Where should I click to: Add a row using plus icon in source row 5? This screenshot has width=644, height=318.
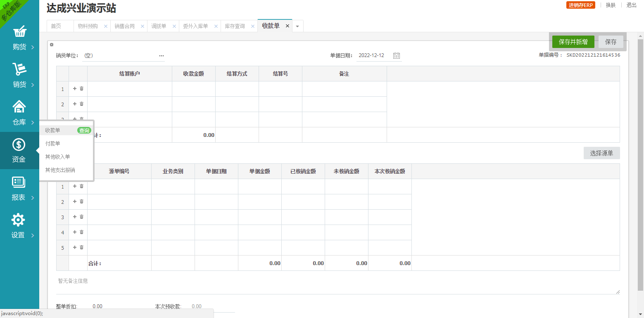[75, 247]
